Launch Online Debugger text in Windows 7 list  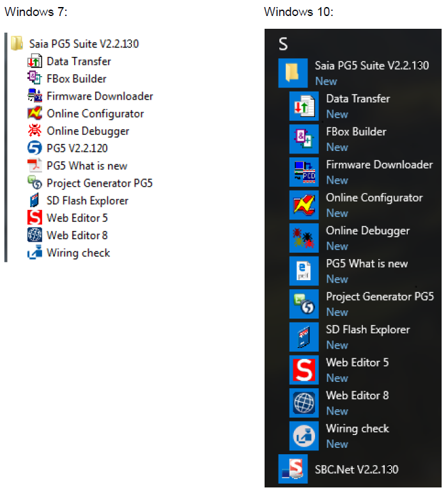pos(88,131)
